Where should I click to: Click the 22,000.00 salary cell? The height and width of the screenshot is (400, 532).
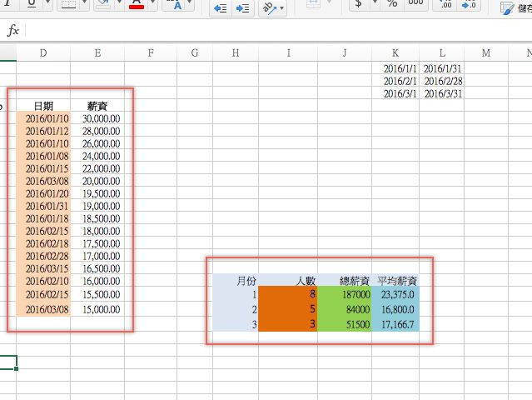(x=97, y=169)
